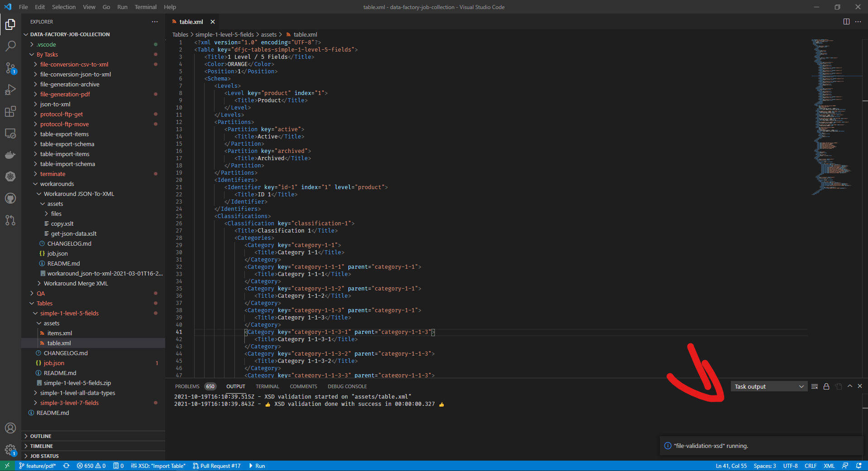The image size is (868, 471).
Task: Toggle output scroll lock icon
Action: coord(826,386)
